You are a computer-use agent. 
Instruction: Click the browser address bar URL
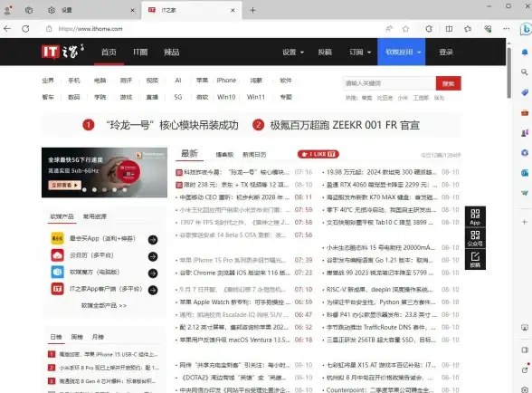(90, 29)
